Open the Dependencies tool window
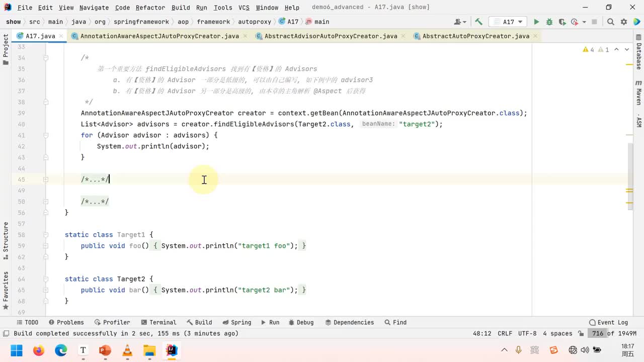This screenshot has width=644, height=362. click(349, 322)
